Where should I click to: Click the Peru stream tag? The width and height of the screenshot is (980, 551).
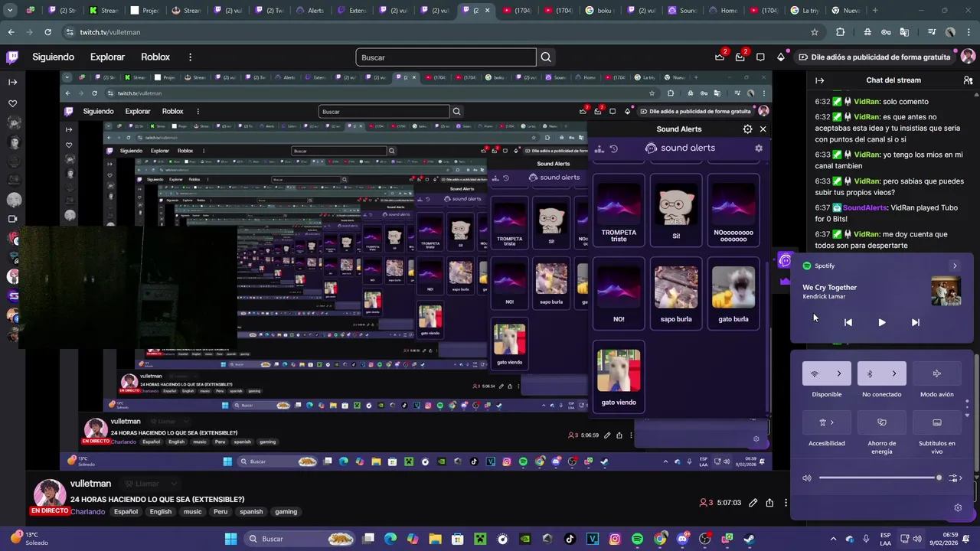pyautogui.click(x=220, y=512)
